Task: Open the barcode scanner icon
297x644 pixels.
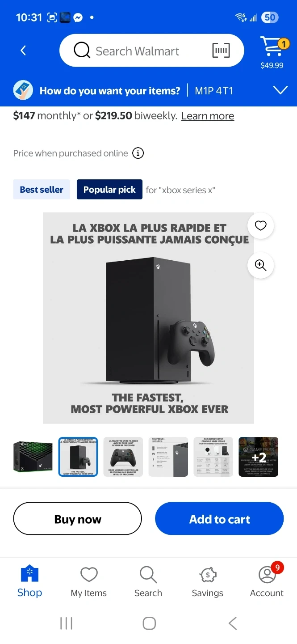Action: click(221, 51)
